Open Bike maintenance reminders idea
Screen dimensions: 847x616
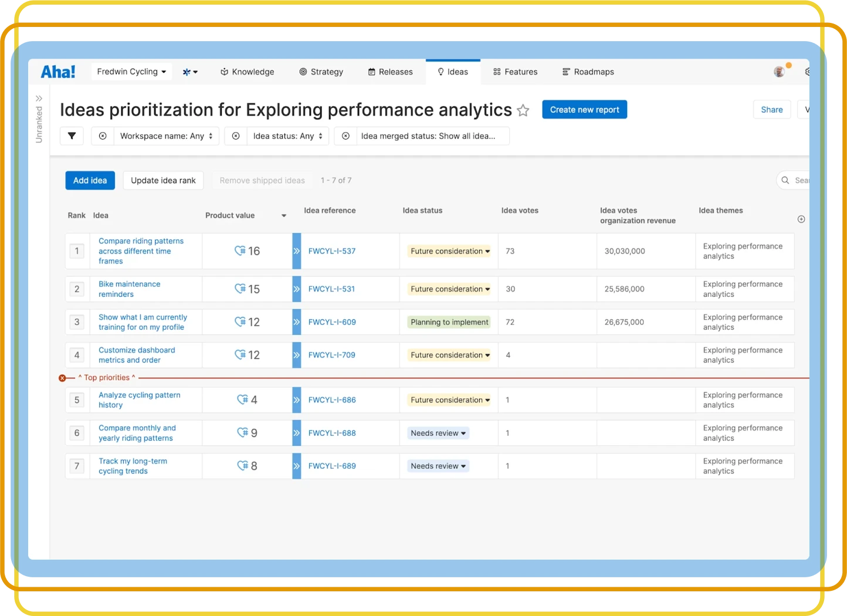pyautogui.click(x=129, y=289)
